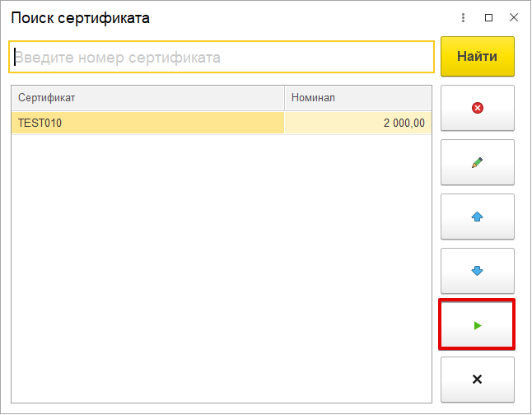532x415 pixels.
Task: Delete row with red circle X icon
Action: tap(478, 108)
